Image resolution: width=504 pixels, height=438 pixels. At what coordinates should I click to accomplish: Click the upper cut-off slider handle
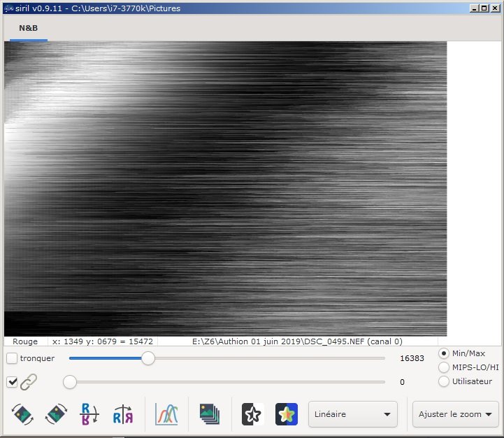click(148, 358)
